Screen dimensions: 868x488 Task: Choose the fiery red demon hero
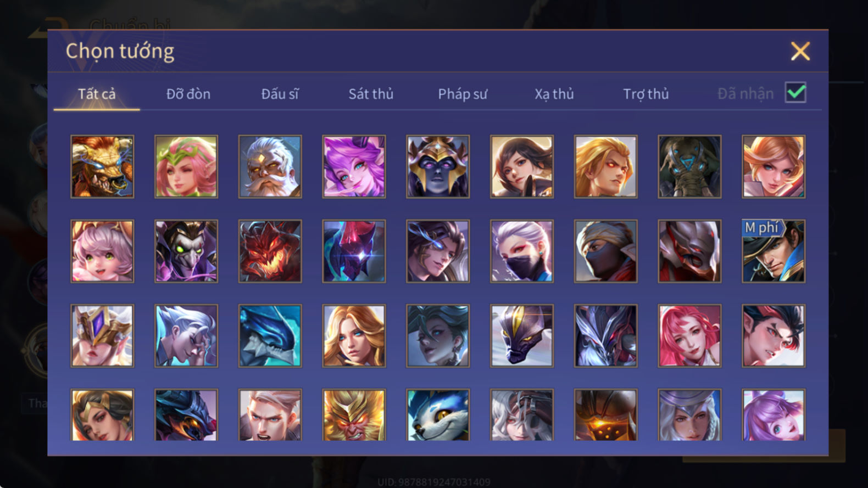(270, 251)
